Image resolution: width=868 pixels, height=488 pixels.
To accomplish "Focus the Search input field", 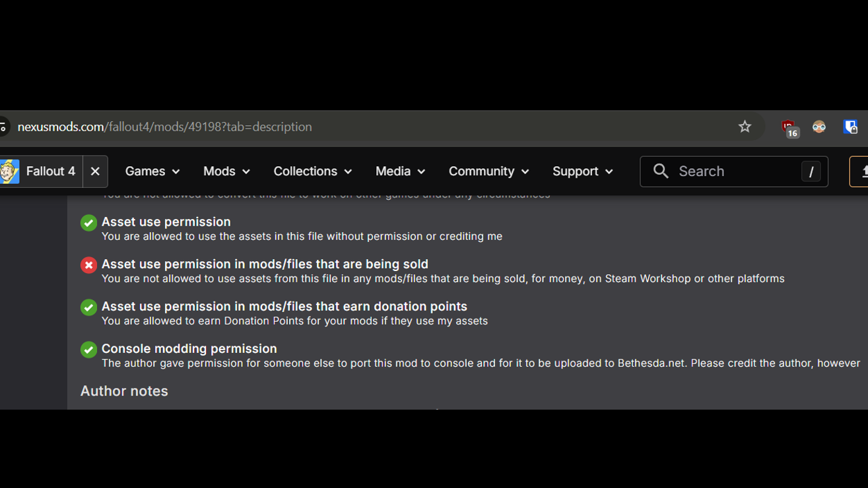I will [x=734, y=171].
